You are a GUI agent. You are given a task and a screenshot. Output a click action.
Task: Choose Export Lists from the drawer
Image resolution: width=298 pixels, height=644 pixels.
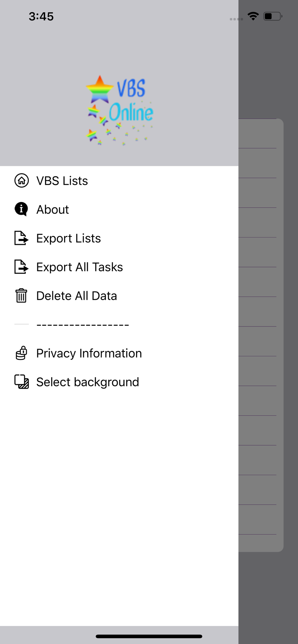[x=119, y=238]
